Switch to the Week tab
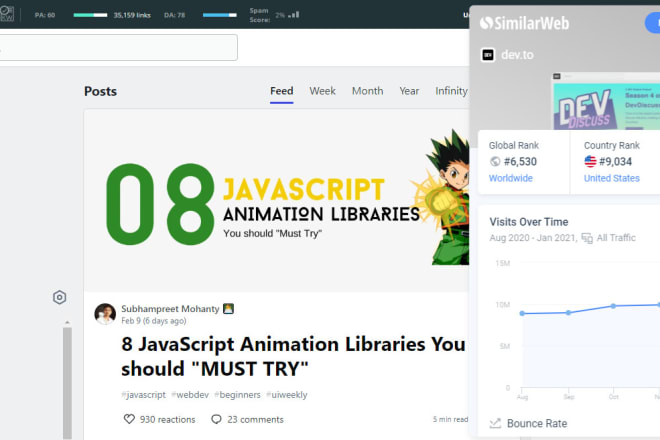 click(x=322, y=91)
